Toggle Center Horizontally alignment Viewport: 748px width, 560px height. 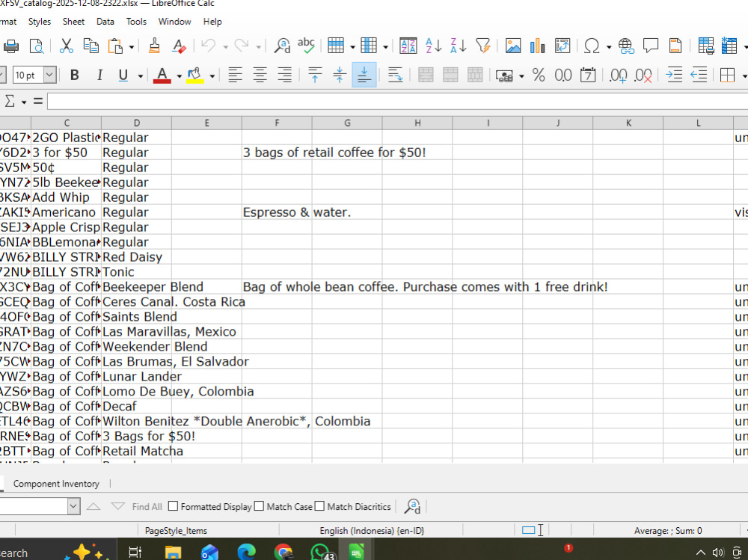pos(260,75)
